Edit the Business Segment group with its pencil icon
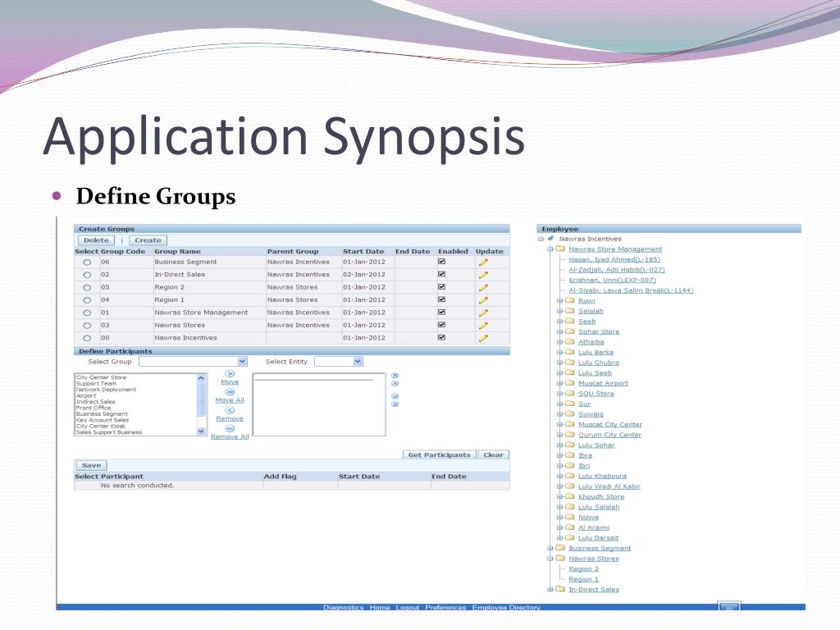Screen dimensions: 840x630 [483, 262]
